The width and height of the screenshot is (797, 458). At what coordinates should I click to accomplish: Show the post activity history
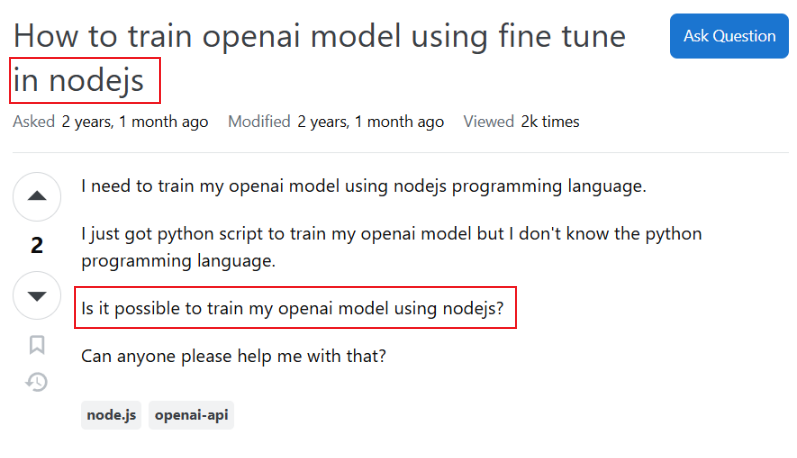tap(37, 381)
